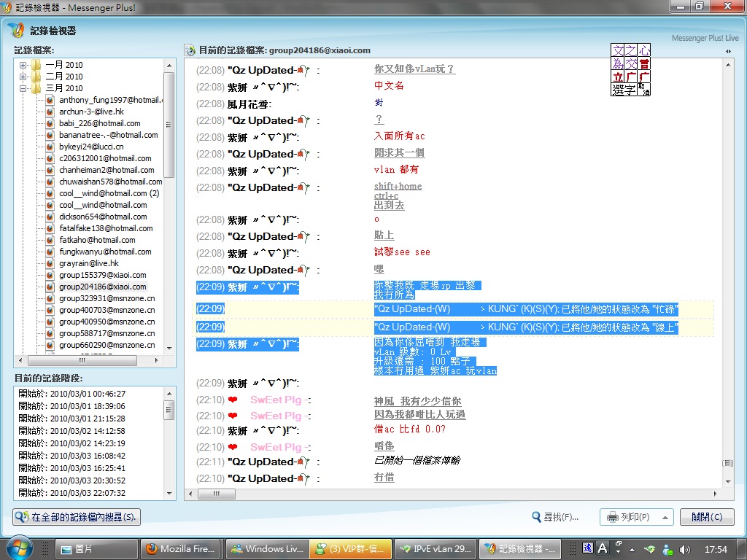Click the 取消 cancel box in IME panel
This screenshot has width=747, height=560.
point(643,89)
